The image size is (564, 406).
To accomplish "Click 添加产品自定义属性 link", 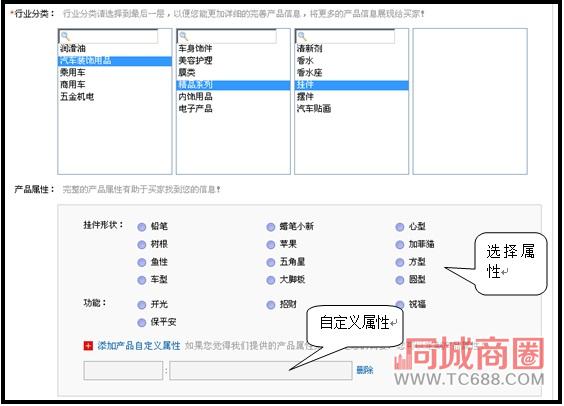I will pyautogui.click(x=139, y=346).
